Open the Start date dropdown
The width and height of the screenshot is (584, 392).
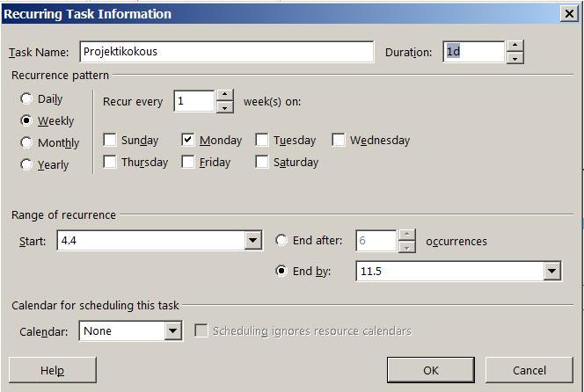click(253, 240)
